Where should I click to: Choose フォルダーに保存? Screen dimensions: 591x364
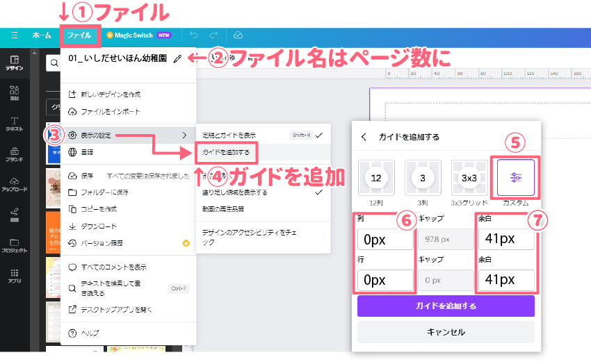tap(128, 192)
